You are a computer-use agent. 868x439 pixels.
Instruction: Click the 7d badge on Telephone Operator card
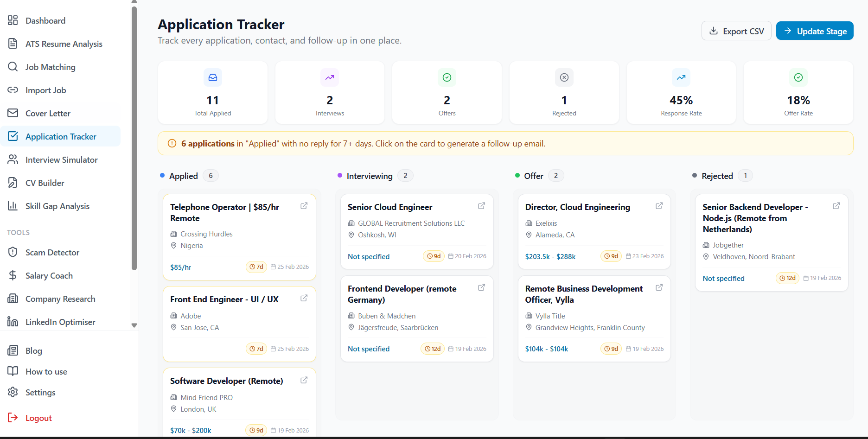click(x=256, y=267)
